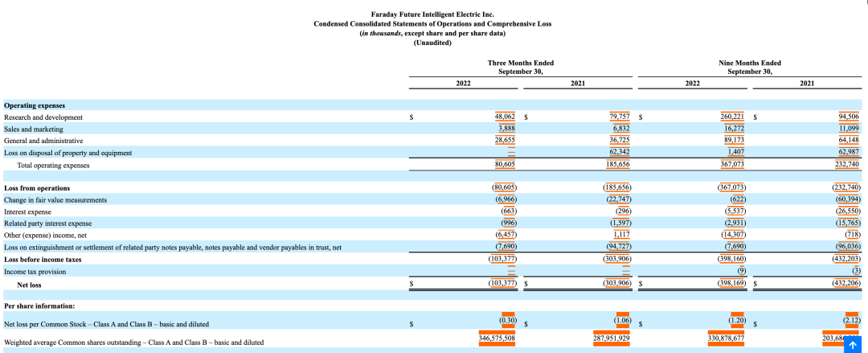This screenshot has height=353, width=868.
Task: Click the blue scroll-to-top arrow button
Action: point(853,345)
